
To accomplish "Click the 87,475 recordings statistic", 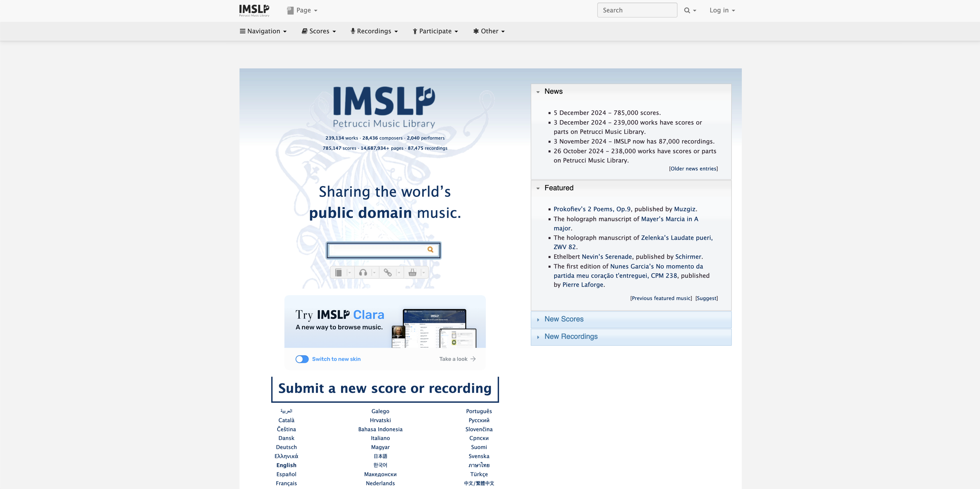I will pos(428,148).
